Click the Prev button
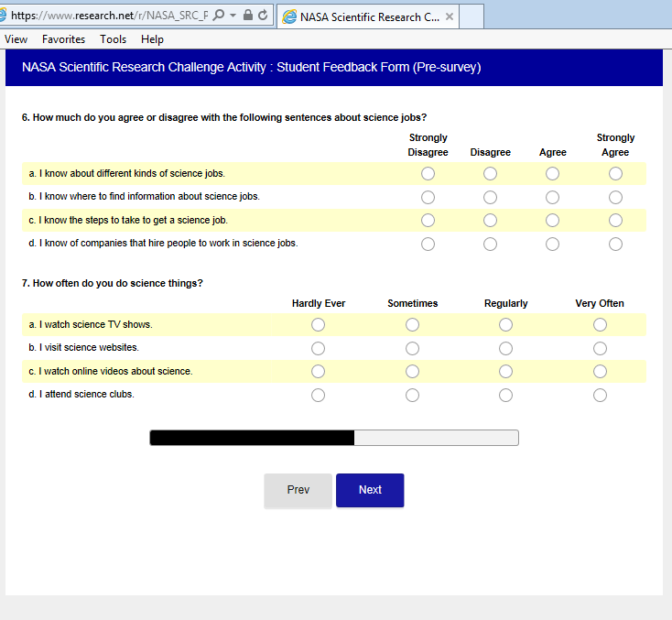The height and width of the screenshot is (620, 672). [x=298, y=490]
